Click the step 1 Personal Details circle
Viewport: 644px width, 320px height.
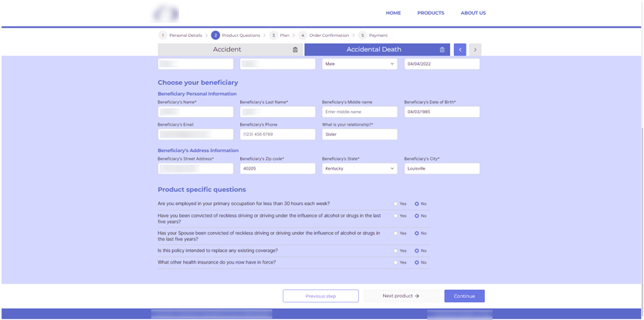163,35
